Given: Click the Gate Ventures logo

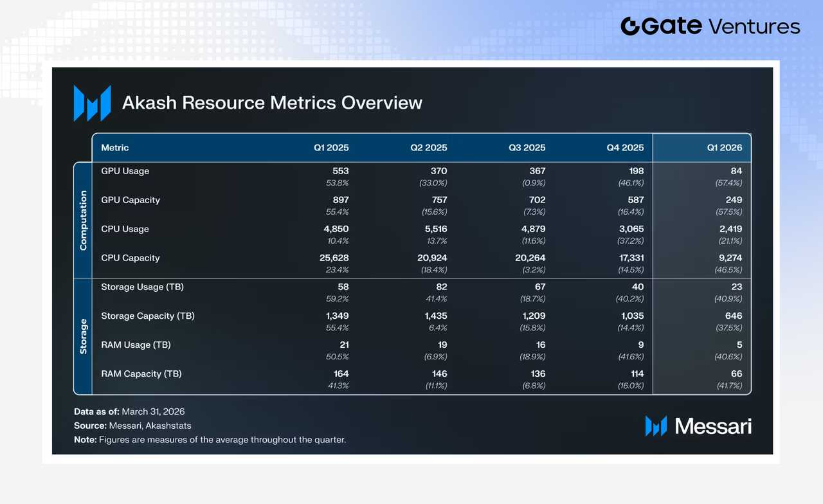Looking at the screenshot, I should tap(710, 26).
